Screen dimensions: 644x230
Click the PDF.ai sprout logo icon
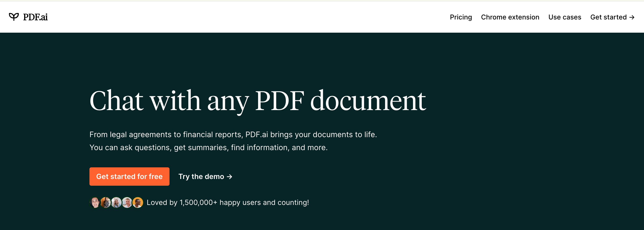point(14,17)
